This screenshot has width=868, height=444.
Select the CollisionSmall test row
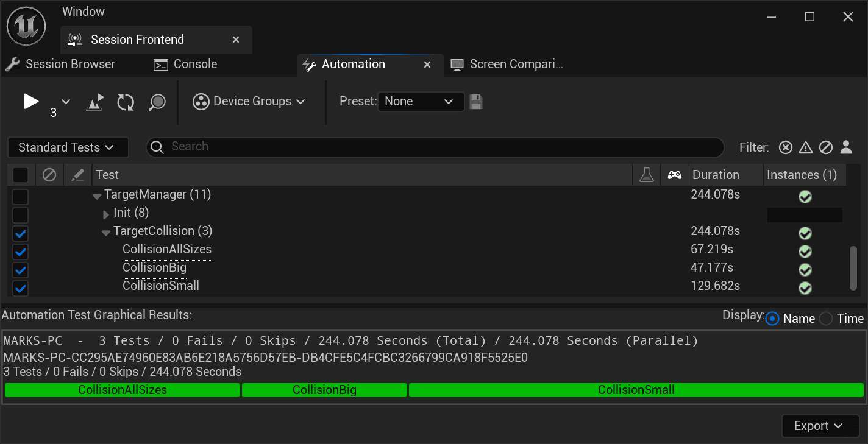tap(161, 286)
